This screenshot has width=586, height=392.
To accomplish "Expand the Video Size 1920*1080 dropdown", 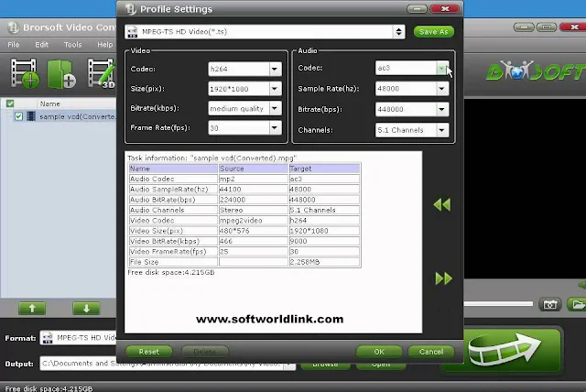I will pyautogui.click(x=275, y=89).
